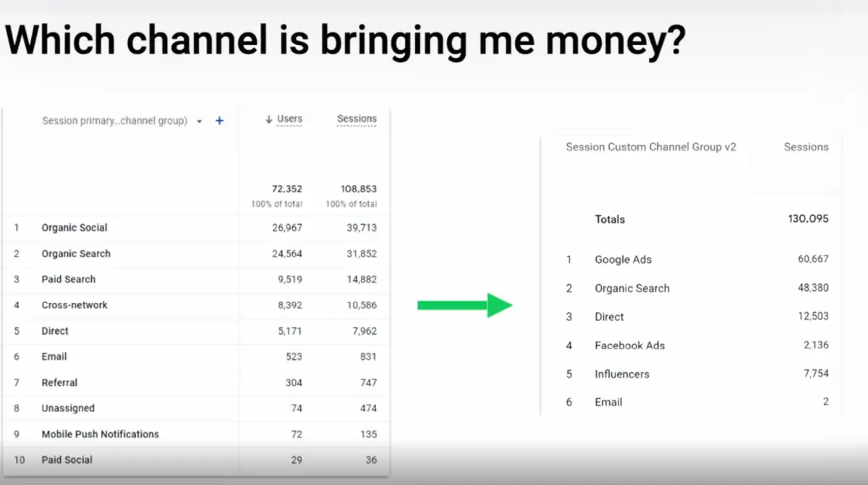Select the Email row in left table
The image size is (868, 485).
click(x=54, y=356)
